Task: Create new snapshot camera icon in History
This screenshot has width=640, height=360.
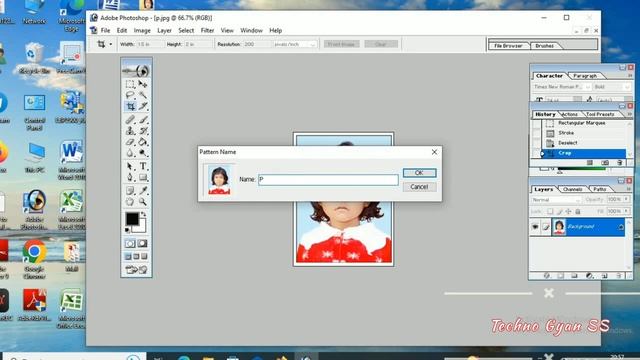Action: pyautogui.click(x=605, y=162)
